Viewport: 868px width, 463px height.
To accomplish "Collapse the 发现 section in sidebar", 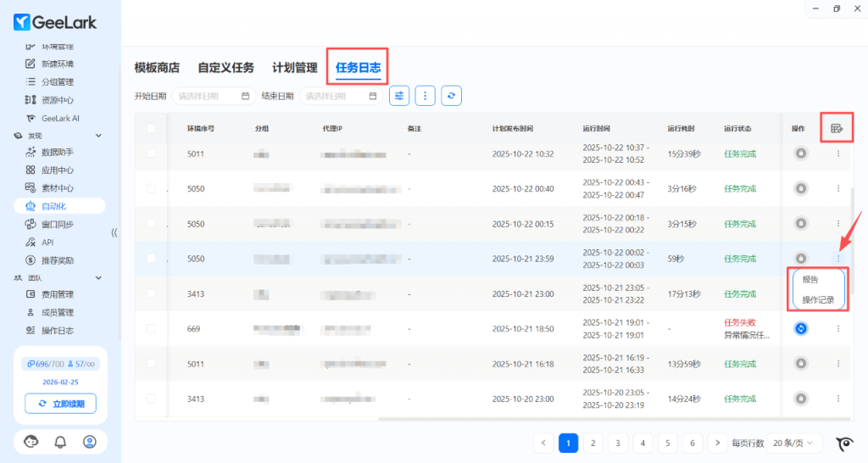I will tap(98, 136).
